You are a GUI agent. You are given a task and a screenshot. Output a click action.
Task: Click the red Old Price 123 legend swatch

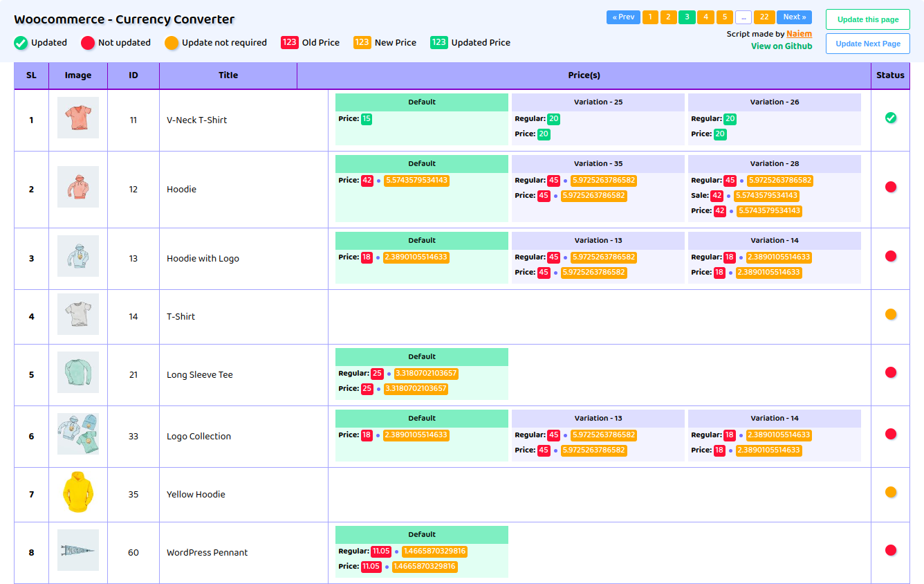pyautogui.click(x=290, y=42)
